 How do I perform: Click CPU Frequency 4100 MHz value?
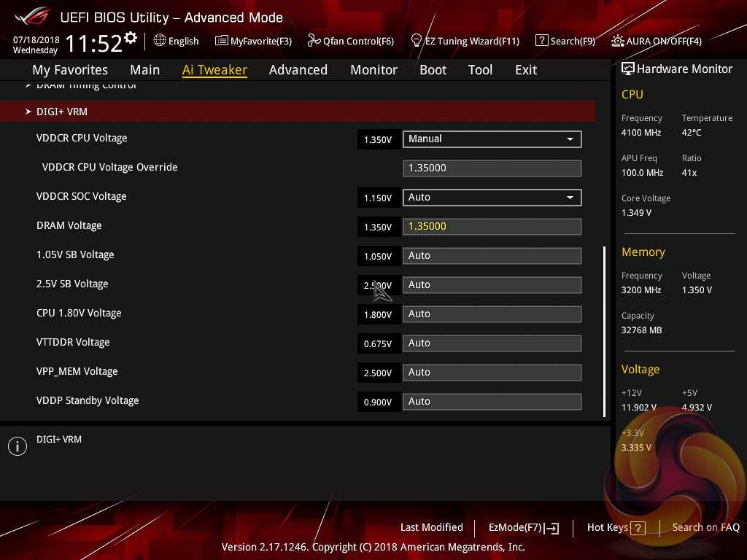[640, 133]
